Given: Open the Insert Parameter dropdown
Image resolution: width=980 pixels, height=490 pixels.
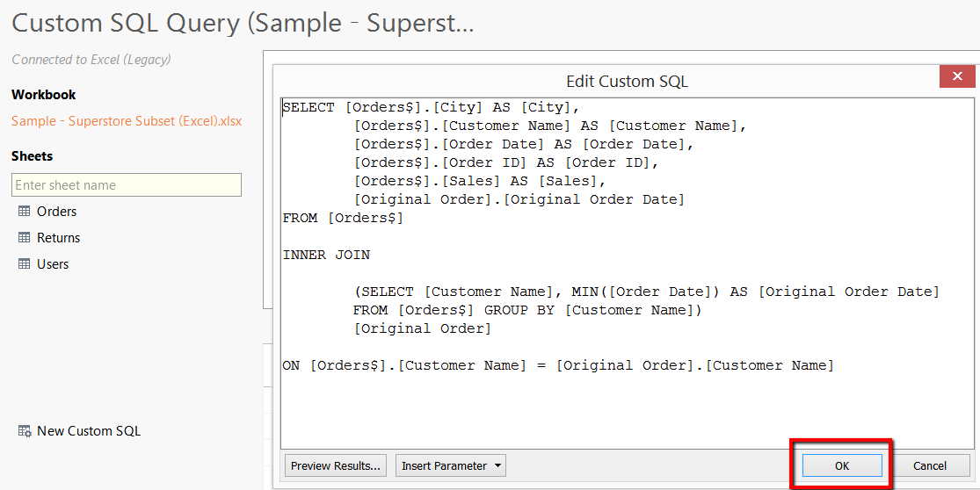Looking at the screenshot, I should coord(451,465).
